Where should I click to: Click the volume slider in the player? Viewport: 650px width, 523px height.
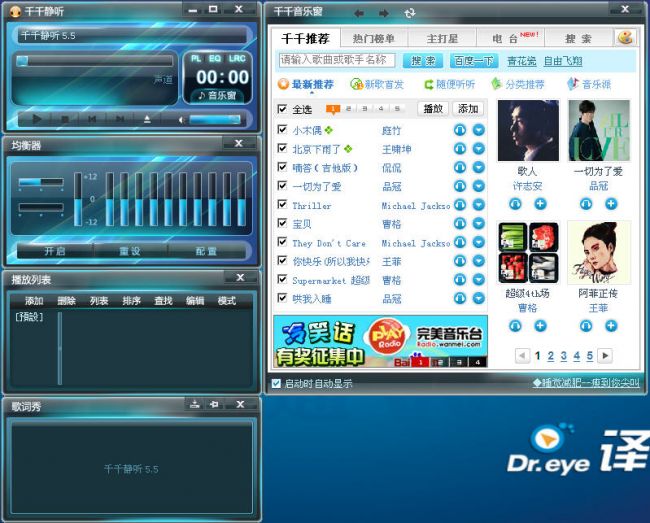coord(215,119)
